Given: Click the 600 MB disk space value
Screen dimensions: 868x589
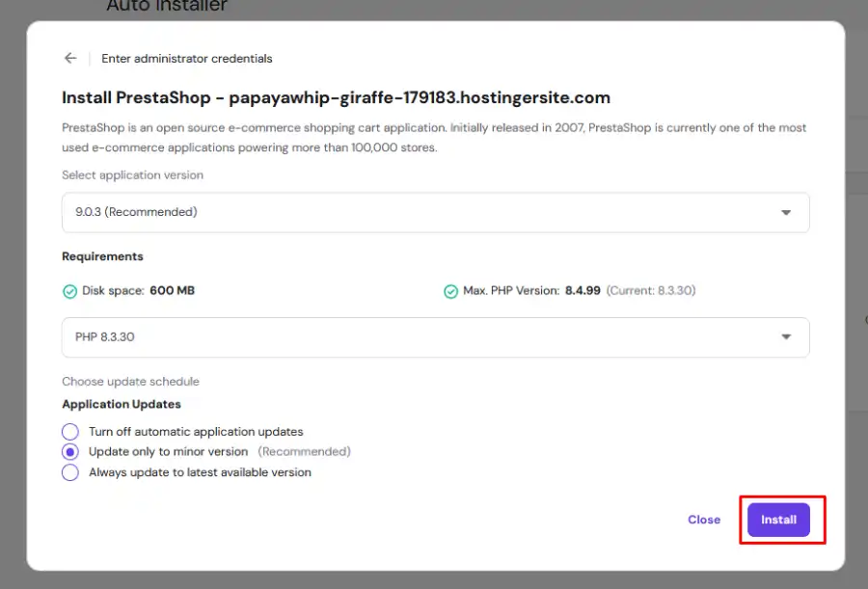Looking at the screenshot, I should click(173, 290).
